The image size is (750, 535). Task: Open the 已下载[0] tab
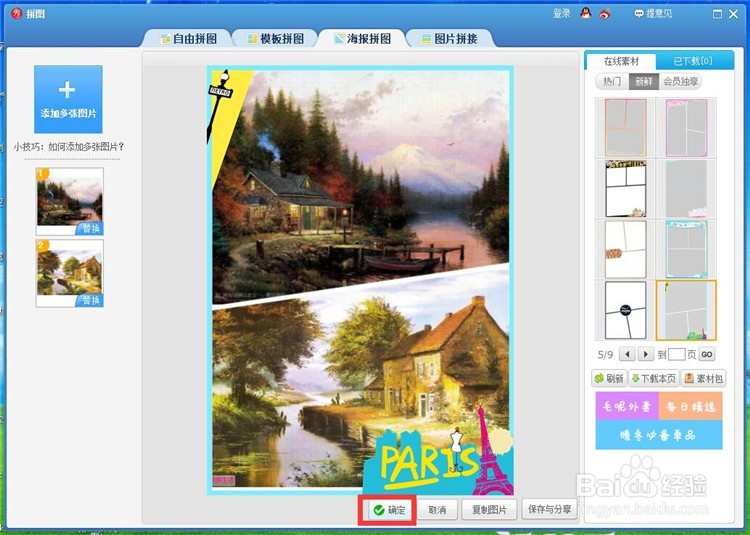pyautogui.click(x=694, y=61)
